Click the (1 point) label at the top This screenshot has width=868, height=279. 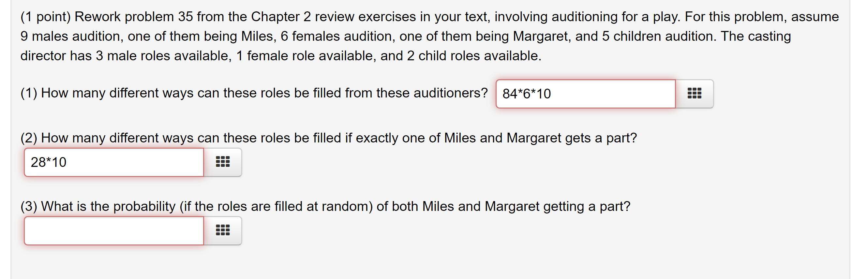[44, 16]
